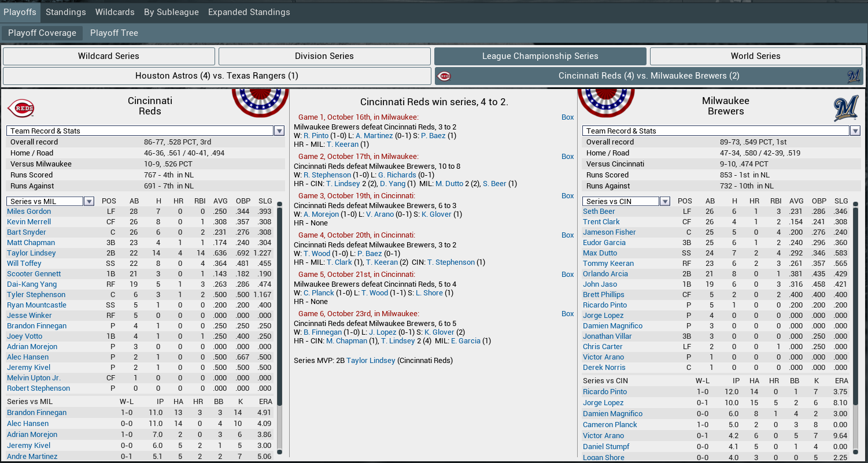Open Reds Team Record & Stats dropdown
Screen dimensions: 868x463
(279, 131)
